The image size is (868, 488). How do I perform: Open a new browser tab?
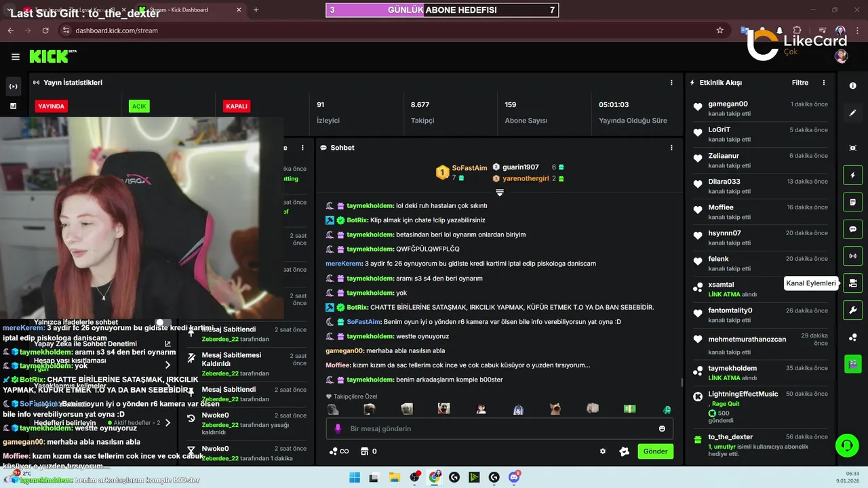point(256,9)
